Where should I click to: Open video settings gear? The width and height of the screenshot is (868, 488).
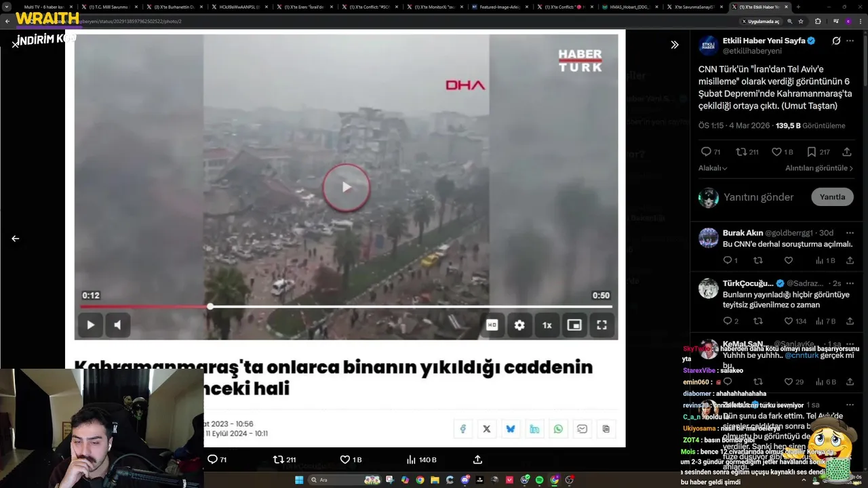[x=519, y=325]
